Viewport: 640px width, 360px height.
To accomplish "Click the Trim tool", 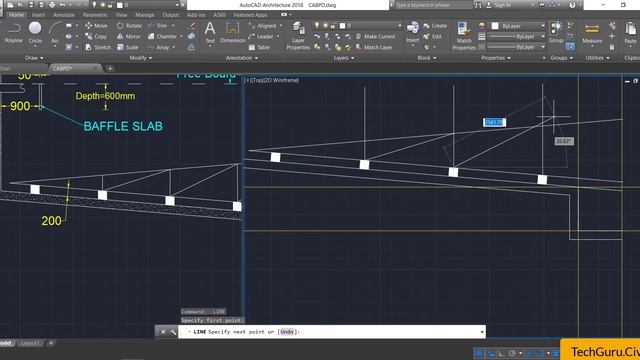I will 158,26.
